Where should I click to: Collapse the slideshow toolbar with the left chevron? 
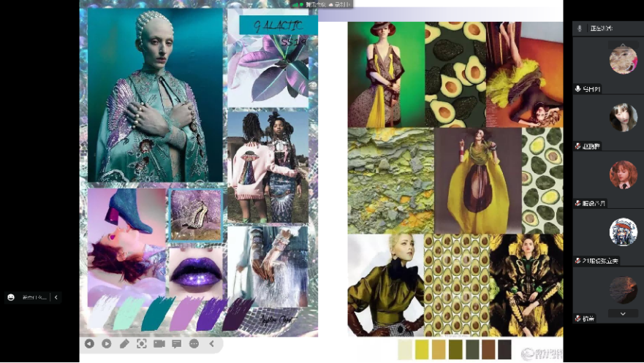(211, 344)
